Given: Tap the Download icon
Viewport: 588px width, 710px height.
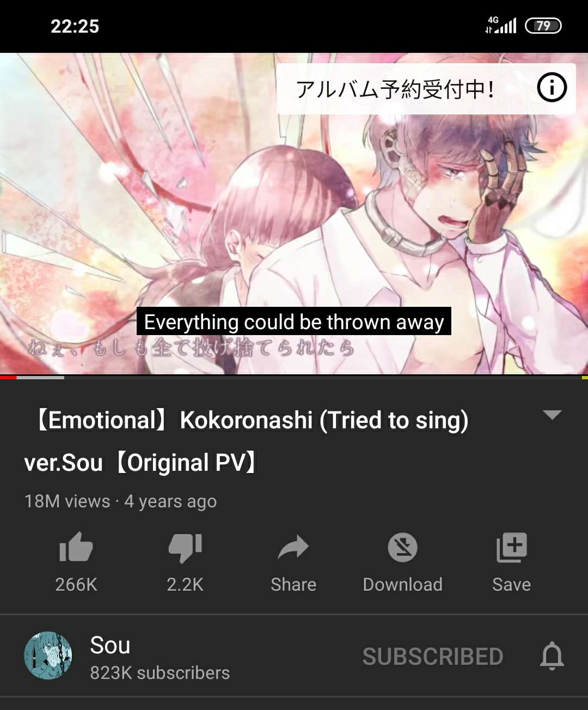Looking at the screenshot, I should (x=402, y=547).
